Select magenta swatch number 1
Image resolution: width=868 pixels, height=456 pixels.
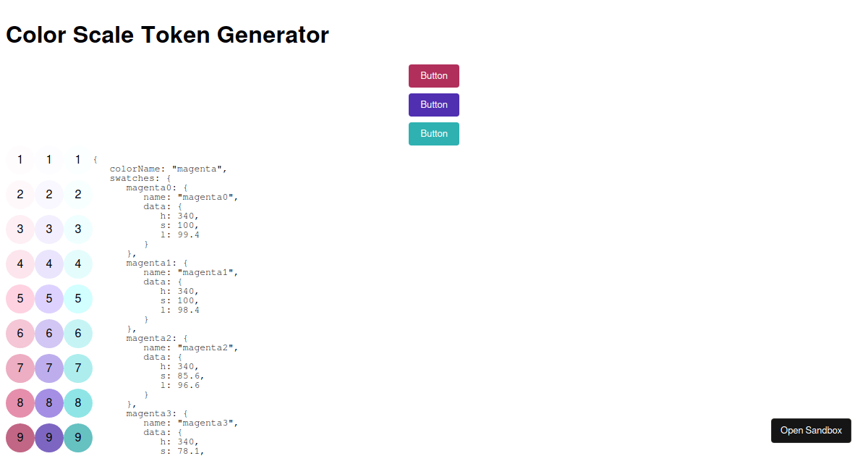20,159
